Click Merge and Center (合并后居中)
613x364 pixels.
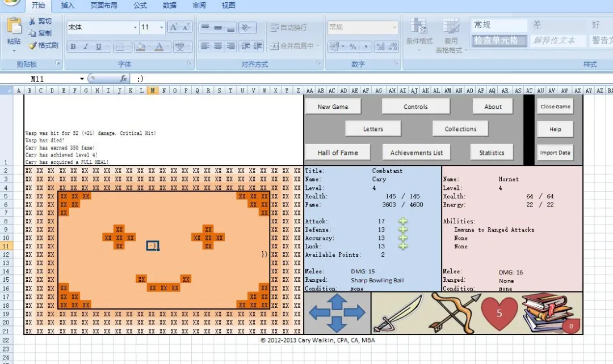pyautogui.click(x=292, y=46)
